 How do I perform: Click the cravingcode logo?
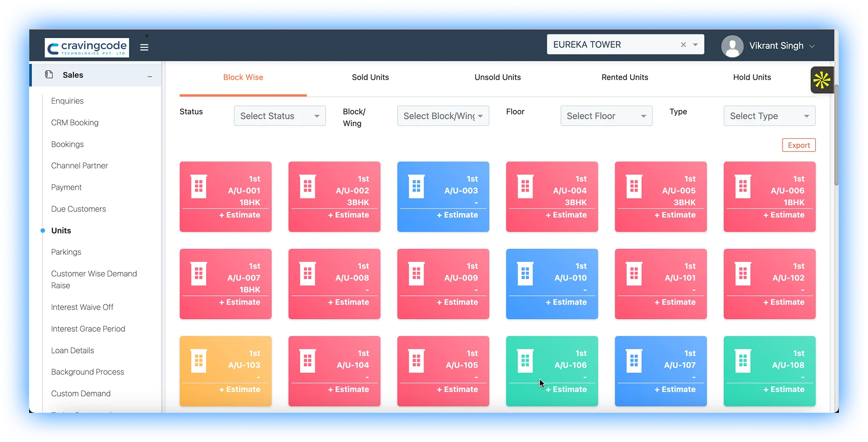87,47
